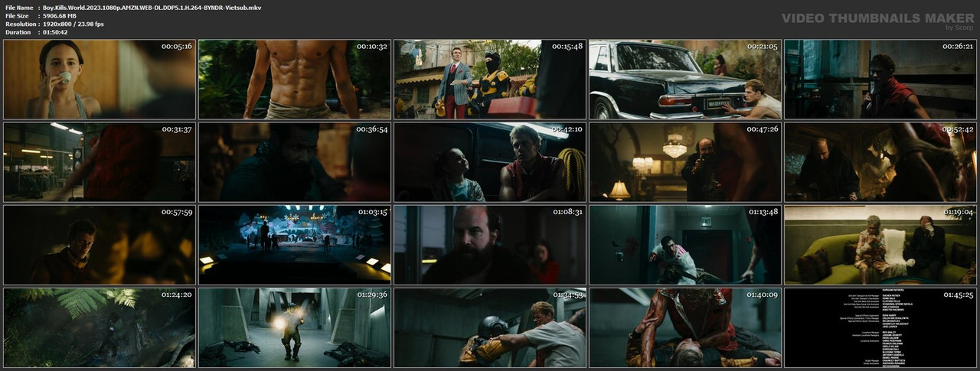Select the frame at 00:52:42

880,162
